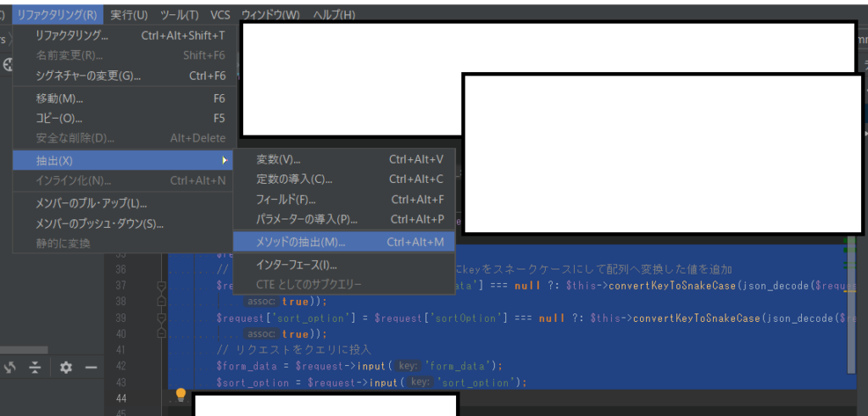This screenshot has height=416, width=868.
Task: Click the collapse all icon in tool panel
Action: pos(35,367)
